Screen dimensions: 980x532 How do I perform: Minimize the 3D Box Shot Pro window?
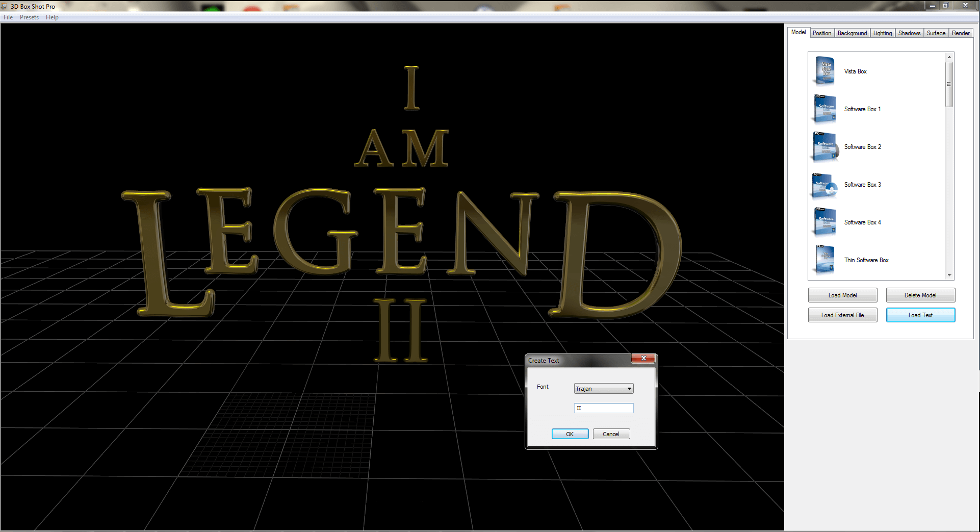point(932,6)
